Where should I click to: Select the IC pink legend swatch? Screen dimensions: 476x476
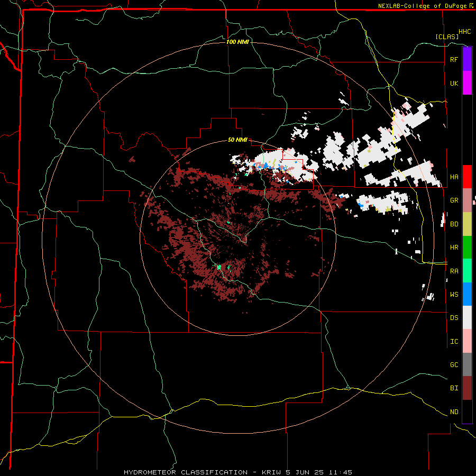pyautogui.click(x=467, y=341)
